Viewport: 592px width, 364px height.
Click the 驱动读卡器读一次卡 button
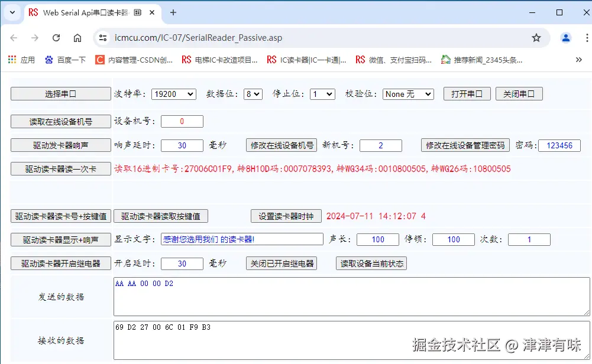pyautogui.click(x=60, y=169)
